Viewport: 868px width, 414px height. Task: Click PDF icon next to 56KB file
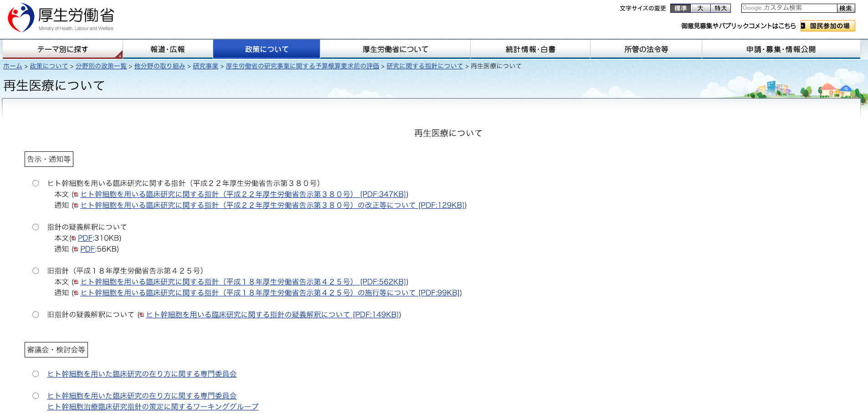76,249
